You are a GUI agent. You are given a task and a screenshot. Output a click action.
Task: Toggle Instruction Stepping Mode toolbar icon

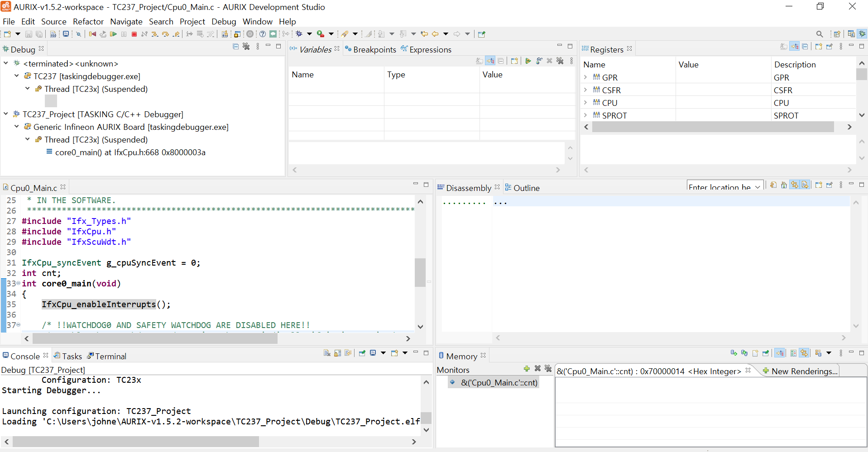(189, 34)
